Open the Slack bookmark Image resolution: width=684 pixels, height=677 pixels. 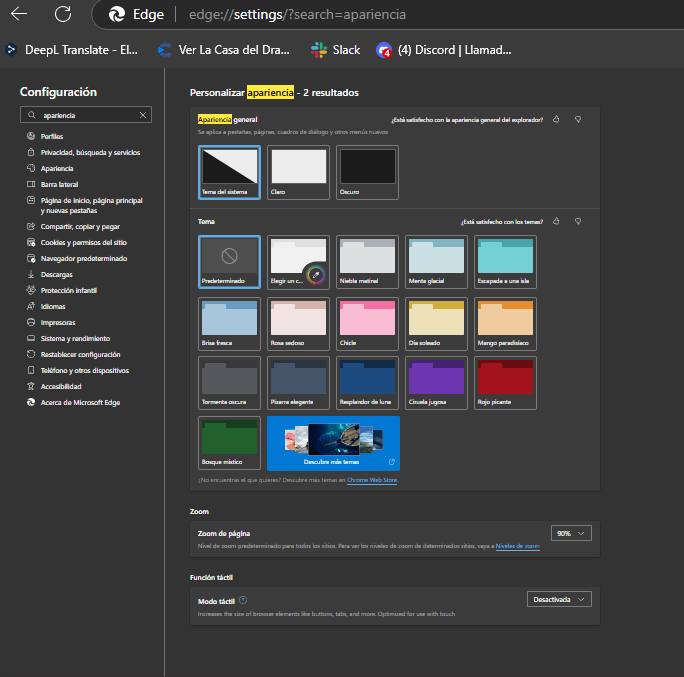336,49
